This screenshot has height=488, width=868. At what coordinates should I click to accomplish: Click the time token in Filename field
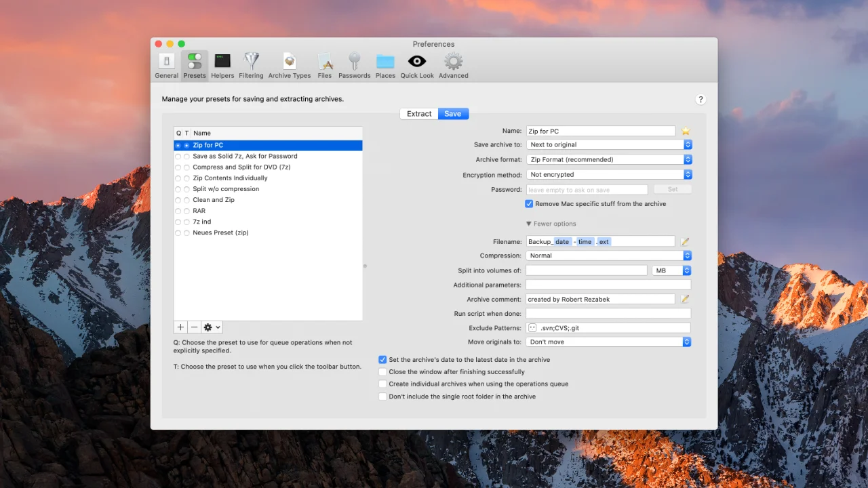585,242
